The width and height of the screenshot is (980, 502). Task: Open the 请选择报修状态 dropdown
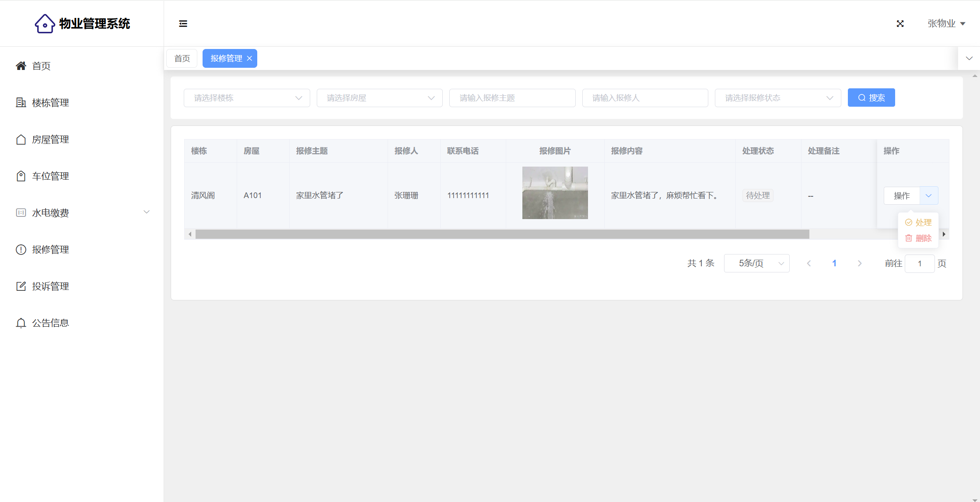(x=777, y=98)
